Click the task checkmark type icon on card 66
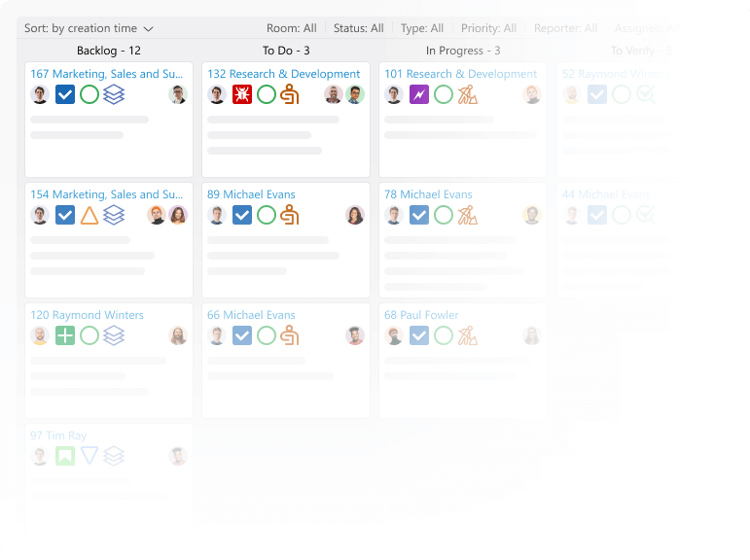This screenshot has height=560, width=750. click(242, 335)
